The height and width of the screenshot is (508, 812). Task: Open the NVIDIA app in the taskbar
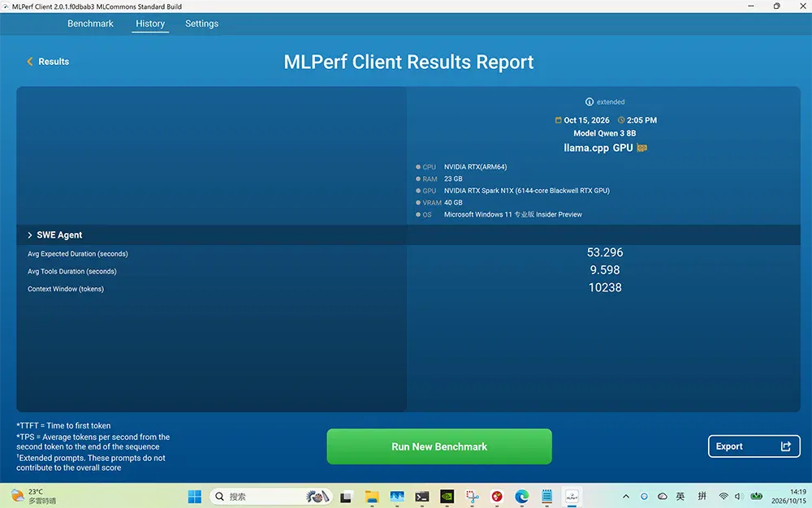click(x=447, y=497)
